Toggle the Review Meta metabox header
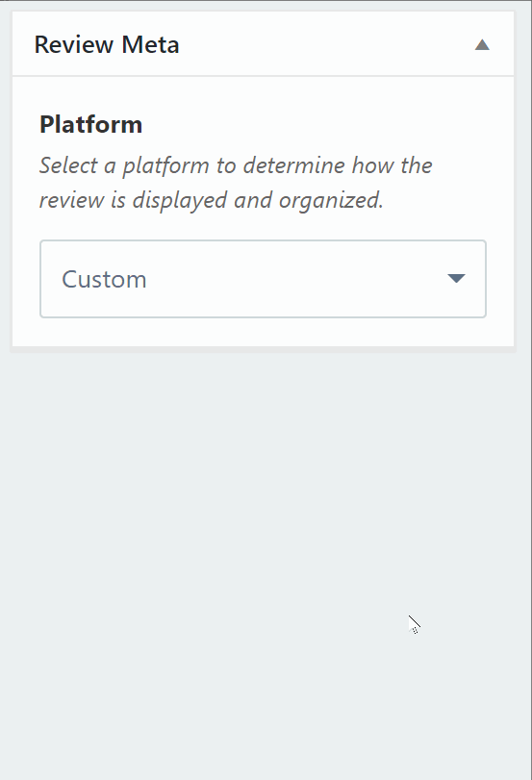This screenshot has height=780, width=532. click(263, 44)
